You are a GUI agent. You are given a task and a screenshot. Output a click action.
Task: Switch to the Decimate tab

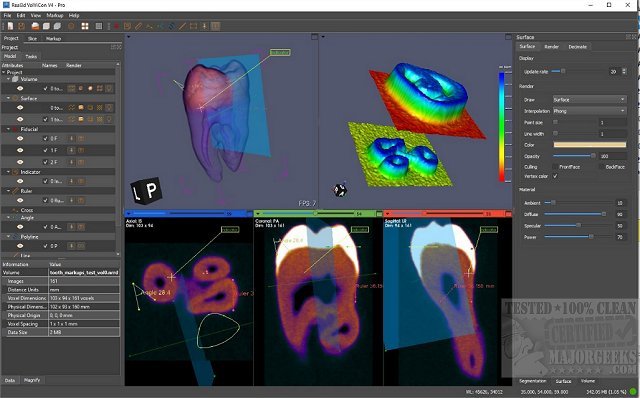click(577, 47)
